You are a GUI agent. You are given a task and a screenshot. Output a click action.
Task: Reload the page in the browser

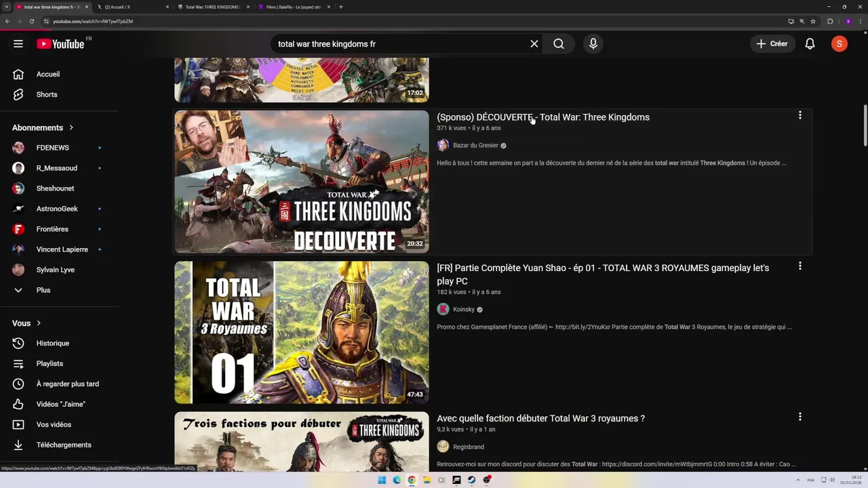click(x=31, y=21)
